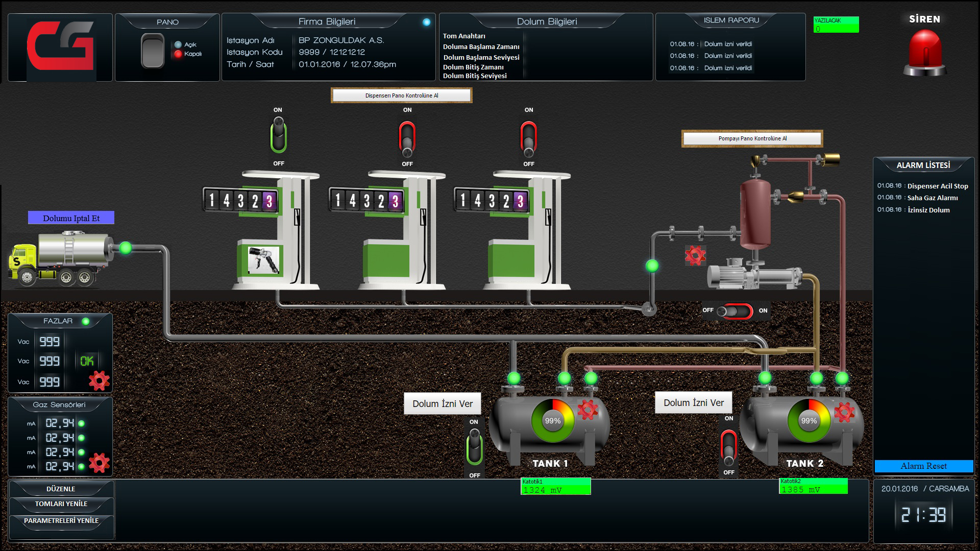980x551 pixels.
Task: Toggle the first dispenser ON/OFF switch
Action: click(x=278, y=136)
